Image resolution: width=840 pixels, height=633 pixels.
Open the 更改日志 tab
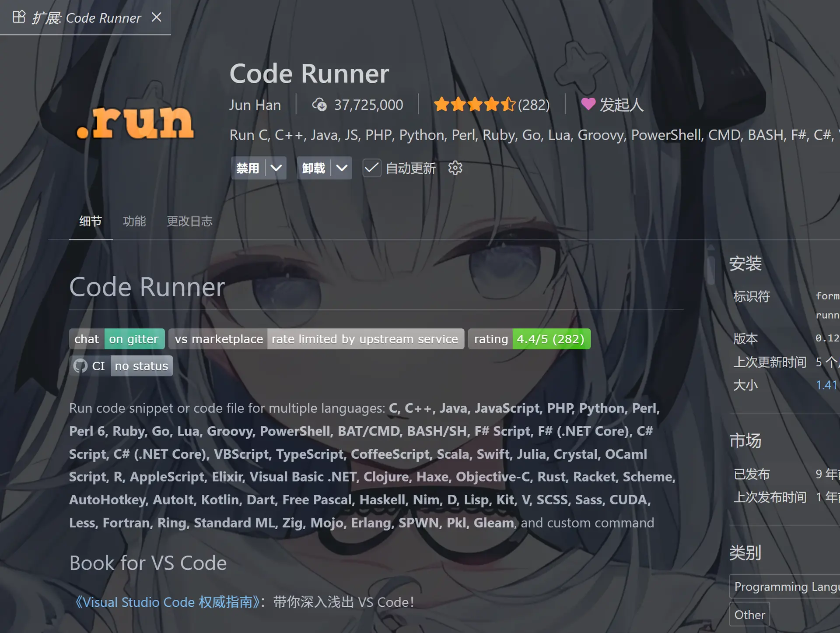(x=189, y=221)
